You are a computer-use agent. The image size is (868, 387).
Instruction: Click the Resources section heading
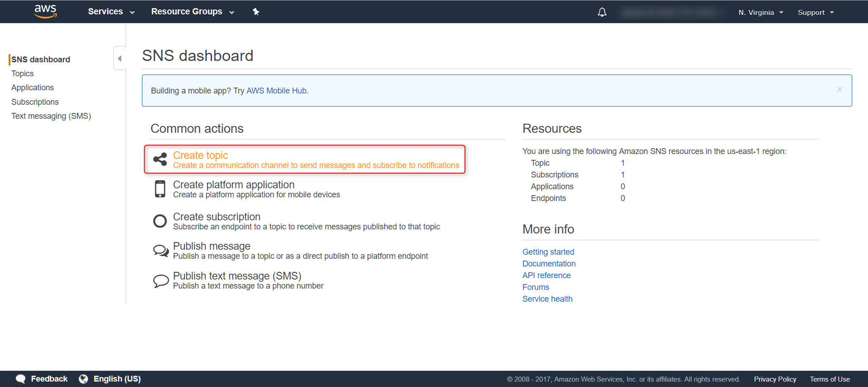pyautogui.click(x=552, y=129)
